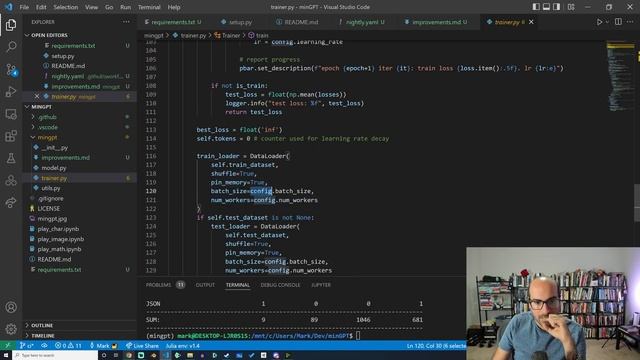The height and width of the screenshot is (360, 640).
Task: Open Explorer views and more actions ellipsis
Action: pyautogui.click(x=127, y=22)
